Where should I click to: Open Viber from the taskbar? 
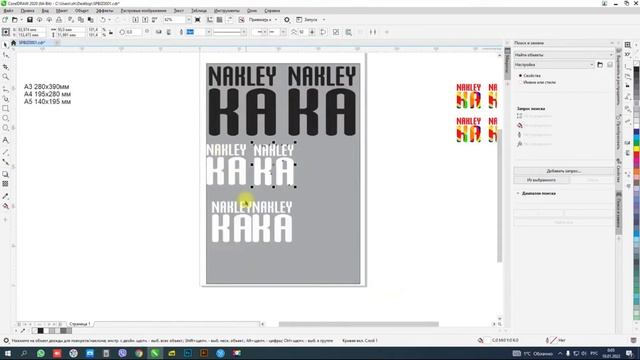[122, 353]
